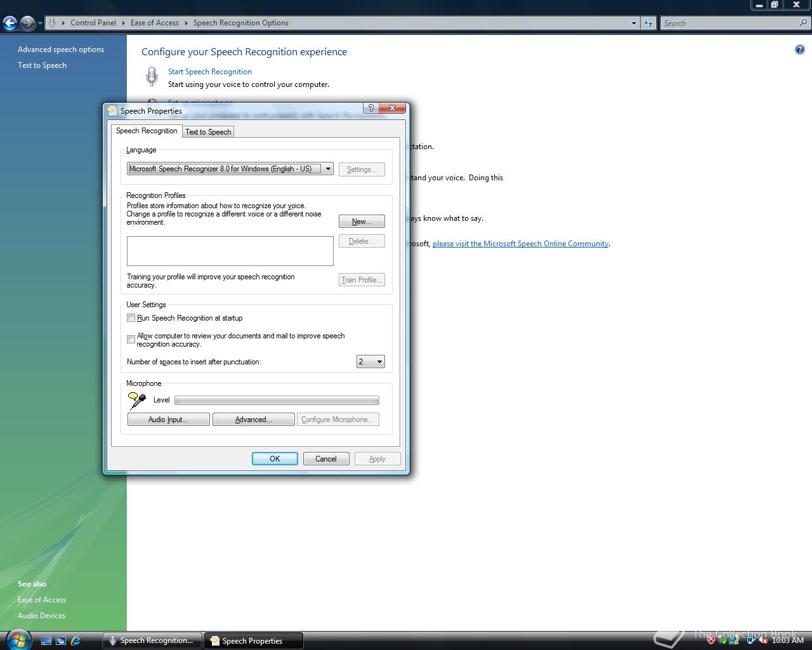Click the Audio Input... button
The width and height of the screenshot is (812, 650).
click(x=168, y=420)
